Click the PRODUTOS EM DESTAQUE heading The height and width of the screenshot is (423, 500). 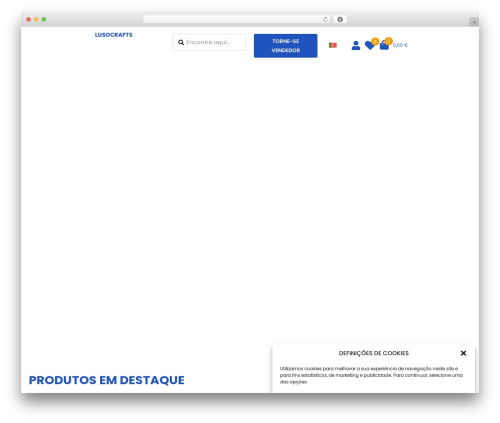107,380
